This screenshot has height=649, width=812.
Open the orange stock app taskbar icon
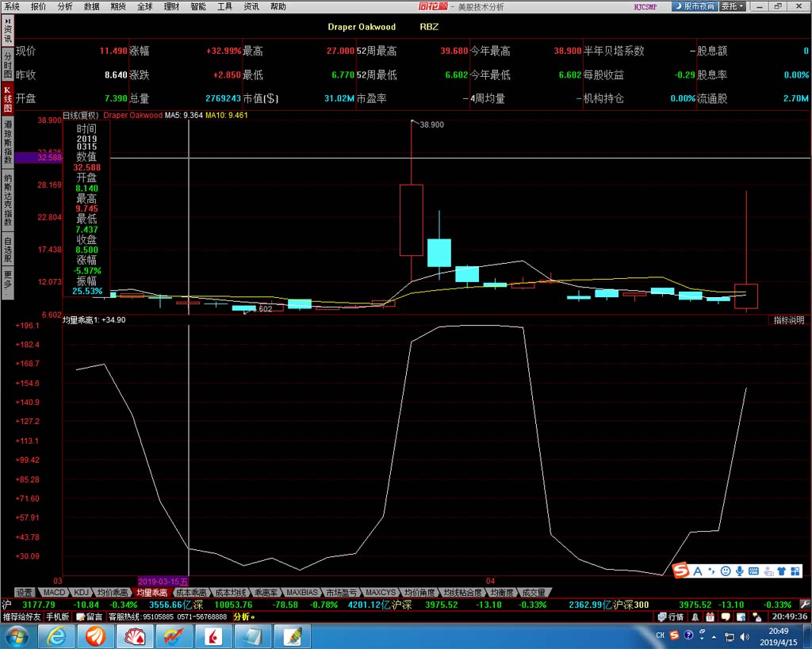pyautogui.click(x=95, y=636)
